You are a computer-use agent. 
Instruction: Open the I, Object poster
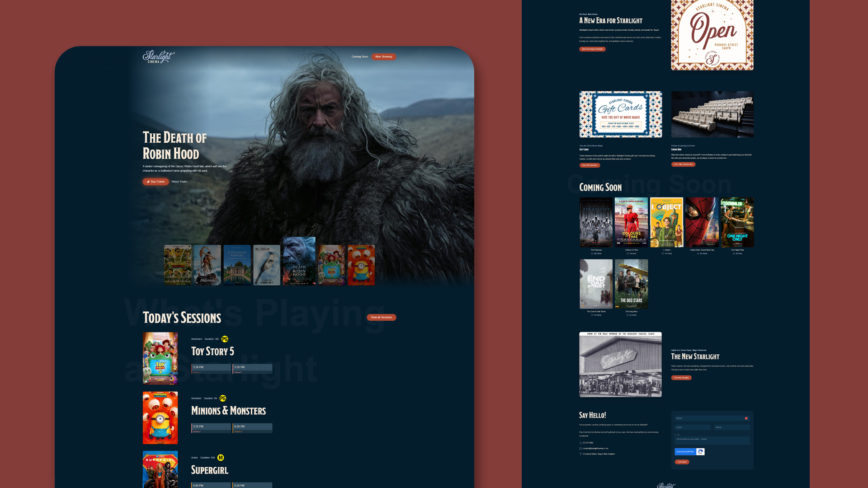666,222
